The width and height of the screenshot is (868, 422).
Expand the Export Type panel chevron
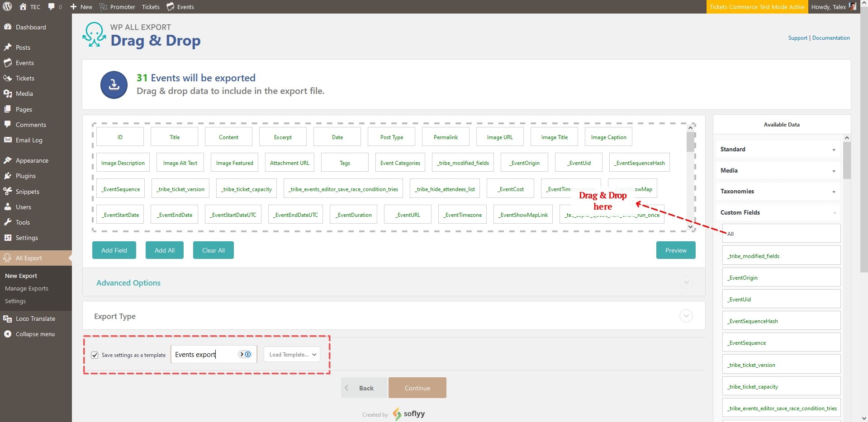686,316
